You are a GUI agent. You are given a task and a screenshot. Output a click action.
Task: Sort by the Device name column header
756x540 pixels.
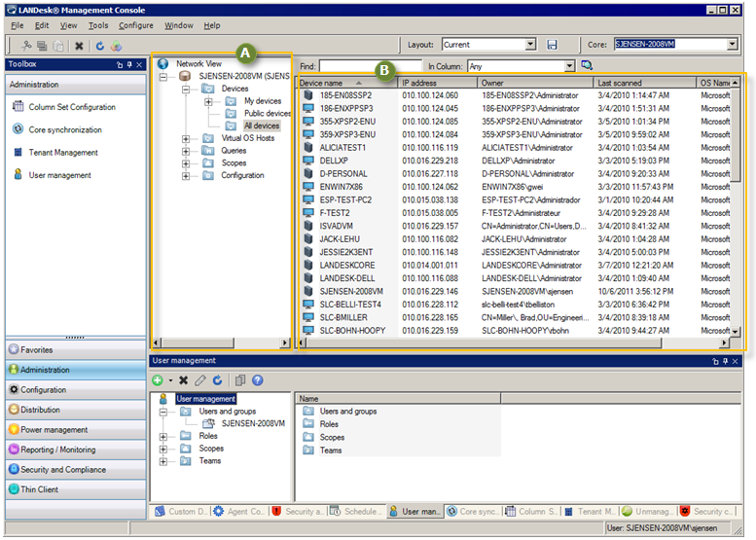[346, 83]
